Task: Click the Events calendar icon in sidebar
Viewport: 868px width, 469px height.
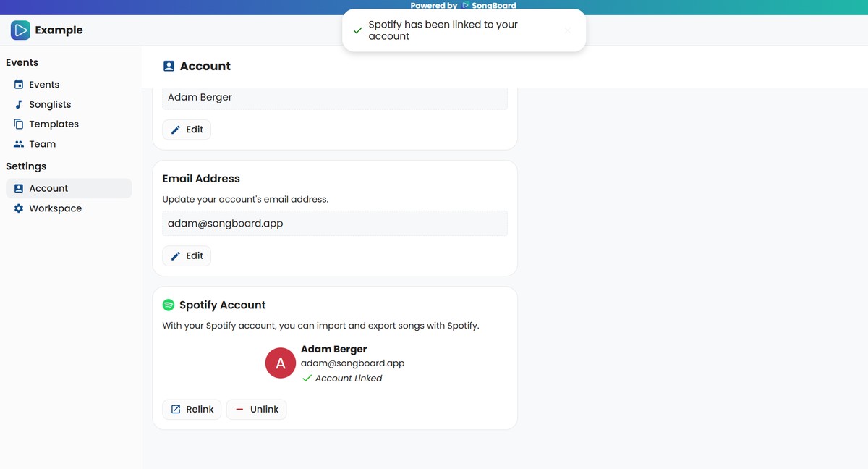Action: (19, 85)
